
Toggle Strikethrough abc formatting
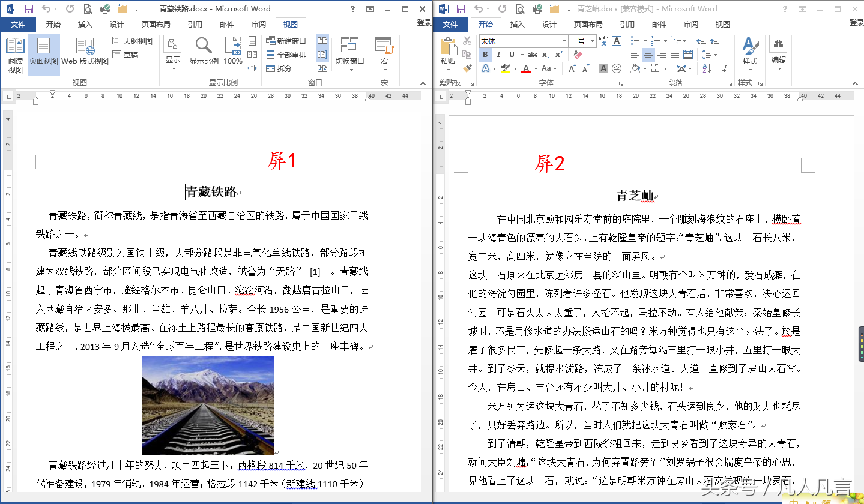[533, 55]
